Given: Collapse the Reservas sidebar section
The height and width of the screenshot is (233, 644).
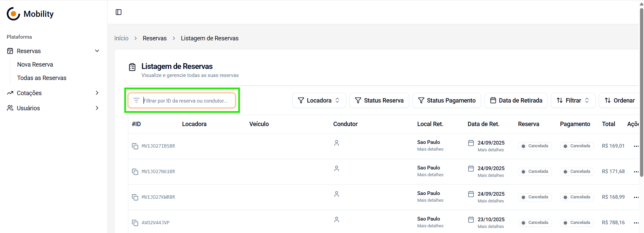Looking at the screenshot, I should [97, 51].
